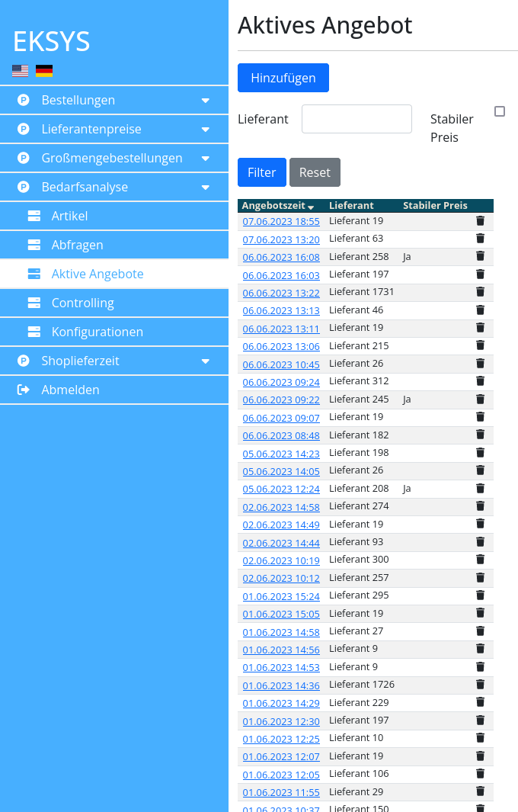The height and width of the screenshot is (812, 518).
Task: Expand the Bestellungen menu arrow
Action: [205, 101]
